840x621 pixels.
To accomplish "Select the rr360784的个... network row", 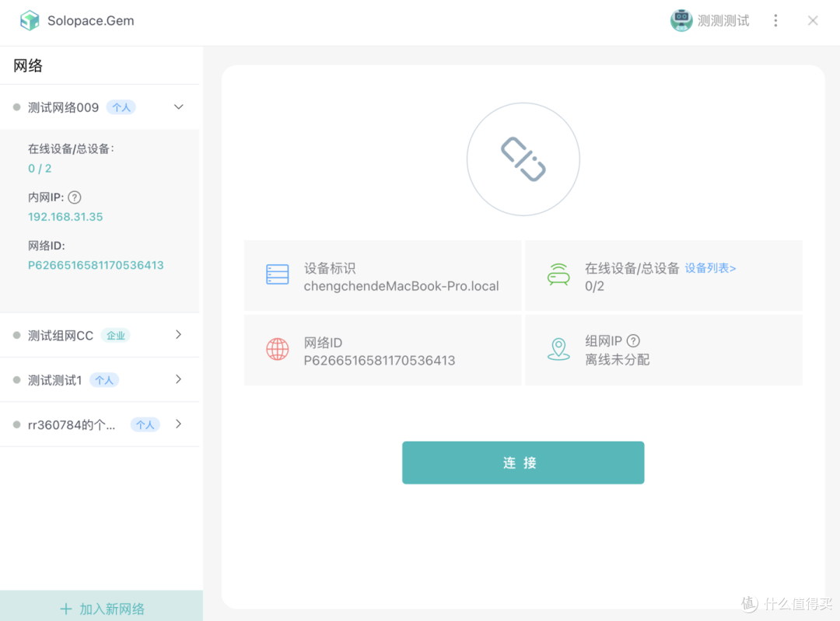I will 100,424.
